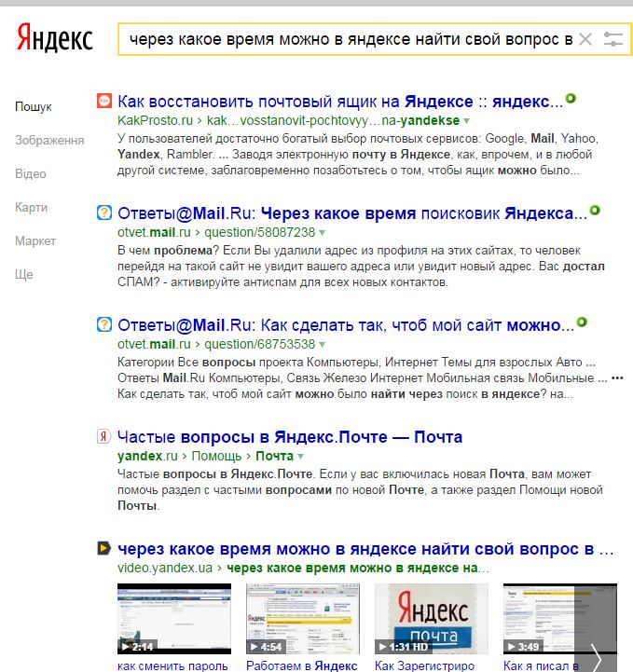Click green circle after 'поисковик Яндекса' title
Screen dimensions: 633x672
595,210
